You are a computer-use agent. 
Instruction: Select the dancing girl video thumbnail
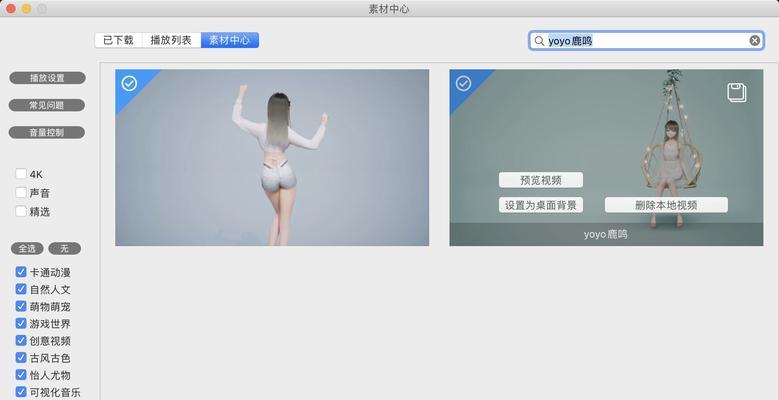coord(272,158)
